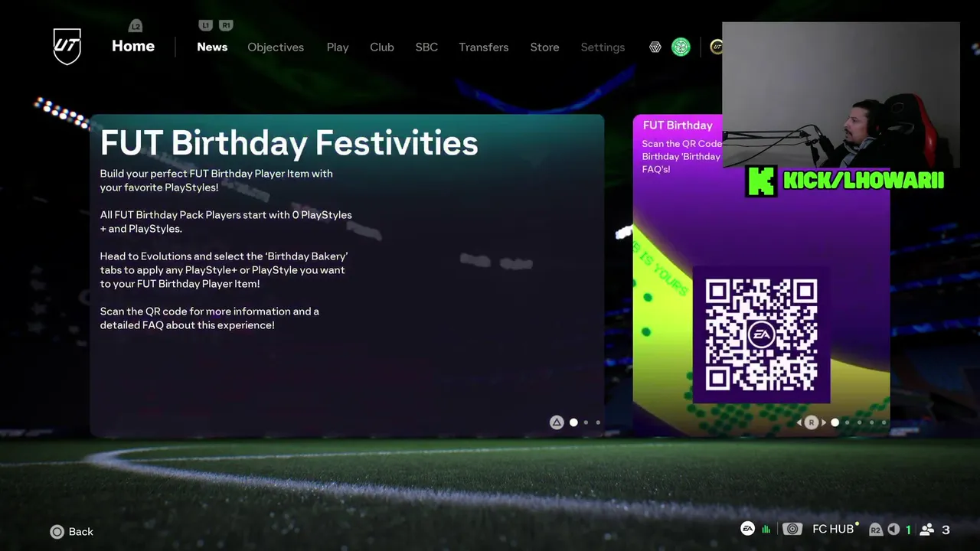This screenshot has height=551, width=980.
Task: Click the 'KICK/LHOWARII' overlay text
Action: (x=864, y=181)
